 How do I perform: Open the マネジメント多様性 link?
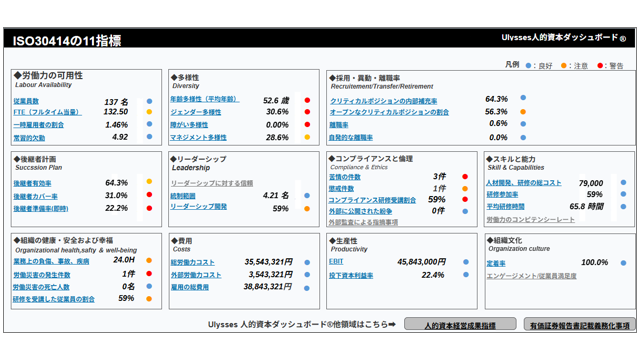pyautogui.click(x=198, y=138)
